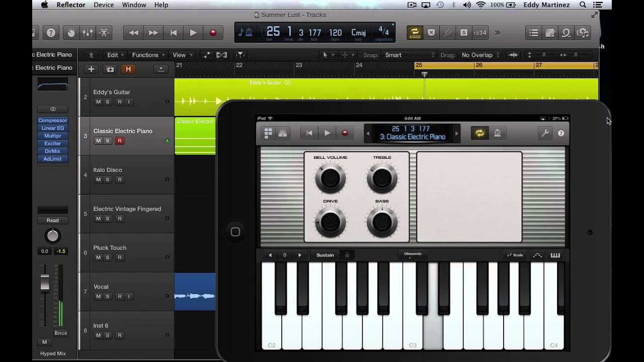This screenshot has height=362, width=644.
Task: Toggle iPad cycle button
Action: (x=479, y=133)
